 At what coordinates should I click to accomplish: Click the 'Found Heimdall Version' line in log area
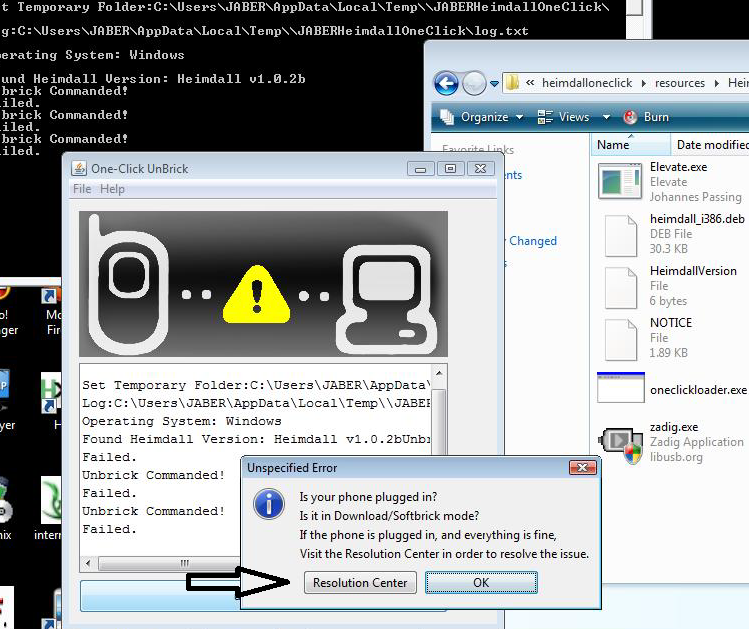tap(256, 439)
